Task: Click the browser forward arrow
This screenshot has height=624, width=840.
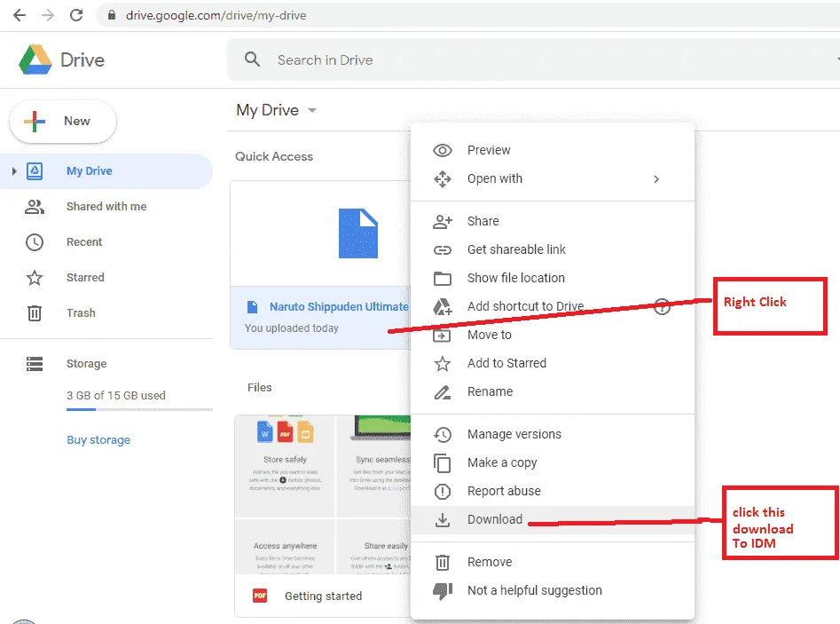Action: tap(48, 15)
